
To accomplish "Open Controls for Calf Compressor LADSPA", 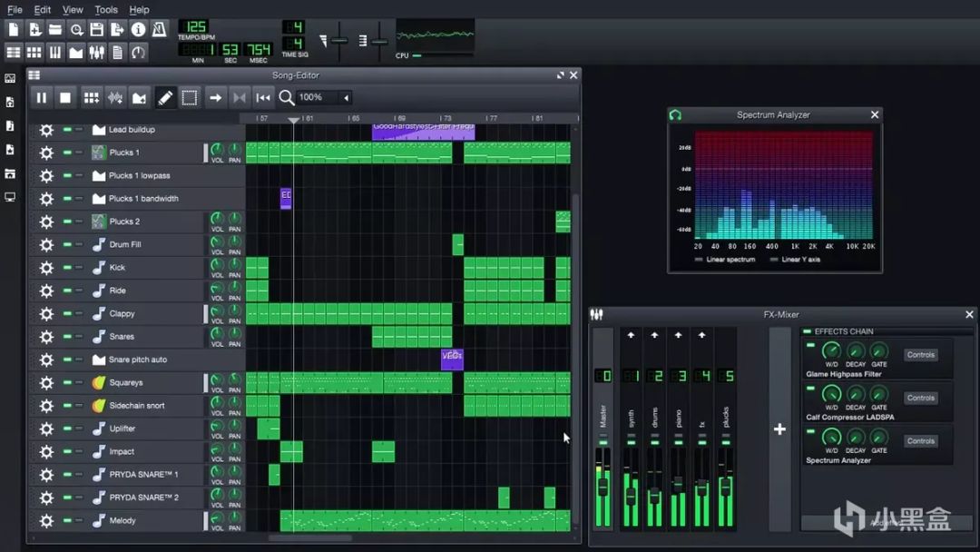I will (x=920, y=398).
